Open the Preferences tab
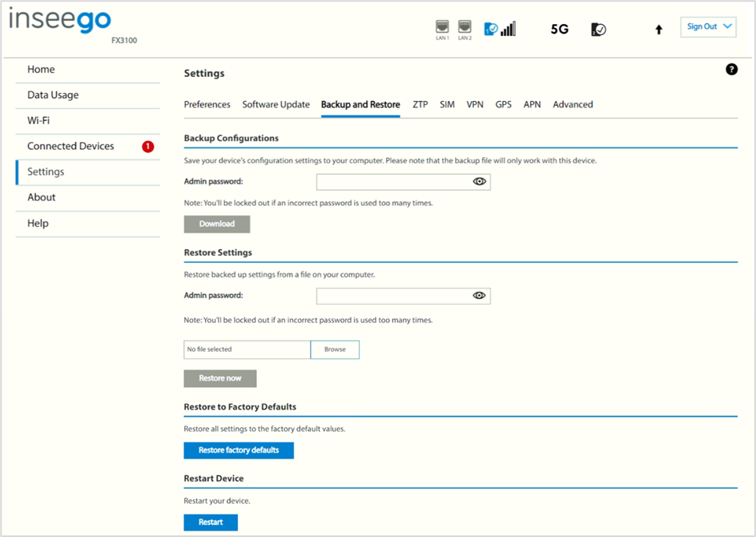This screenshot has width=756, height=537. tap(207, 104)
